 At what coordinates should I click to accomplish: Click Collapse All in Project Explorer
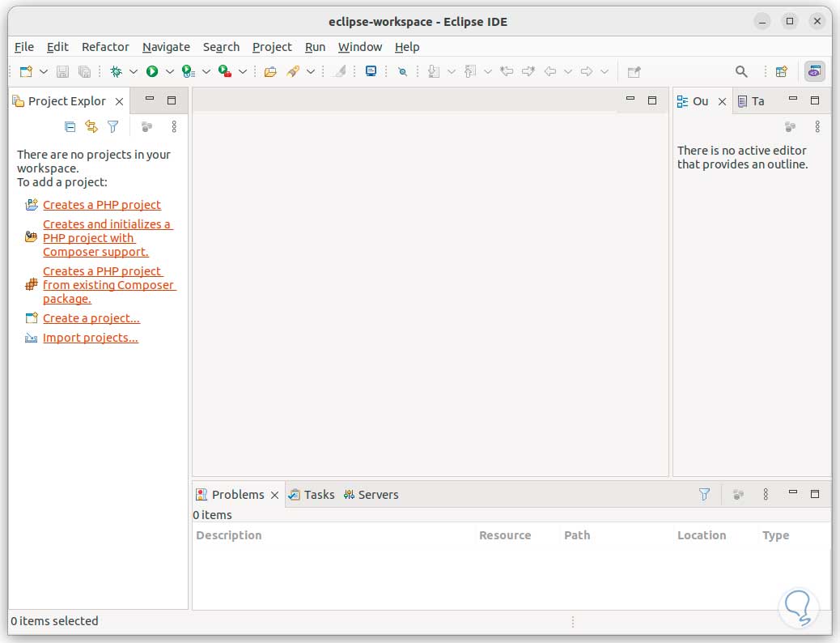70,126
